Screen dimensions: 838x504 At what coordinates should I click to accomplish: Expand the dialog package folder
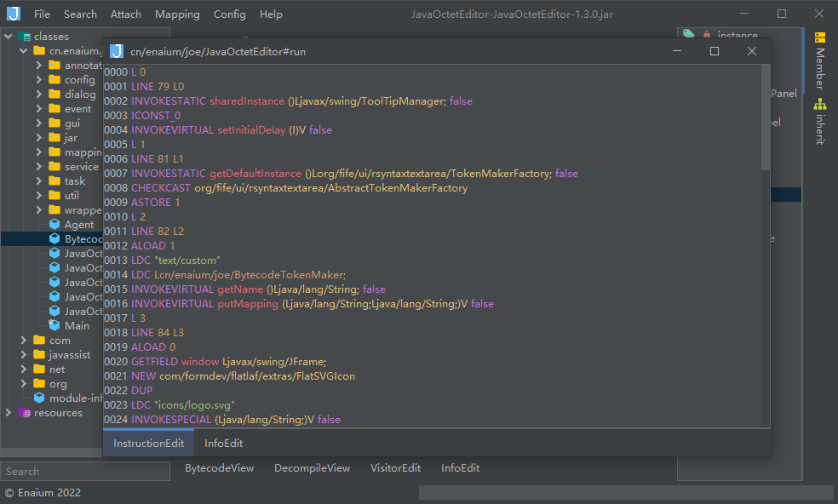click(x=39, y=94)
